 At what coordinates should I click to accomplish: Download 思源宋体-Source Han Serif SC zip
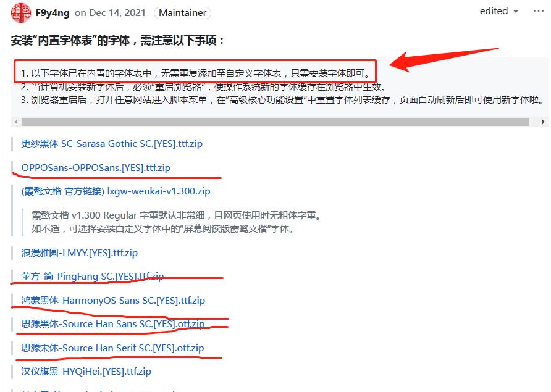112,348
